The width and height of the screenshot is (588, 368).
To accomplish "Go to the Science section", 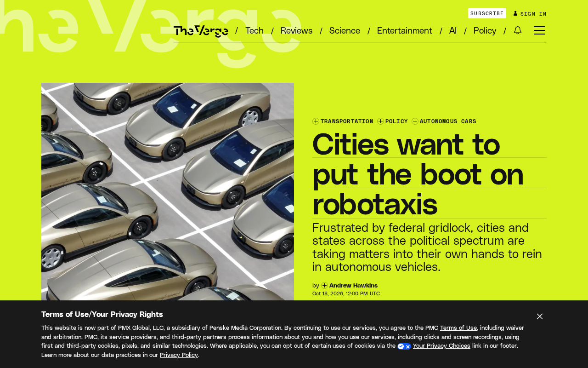I will [x=345, y=31].
